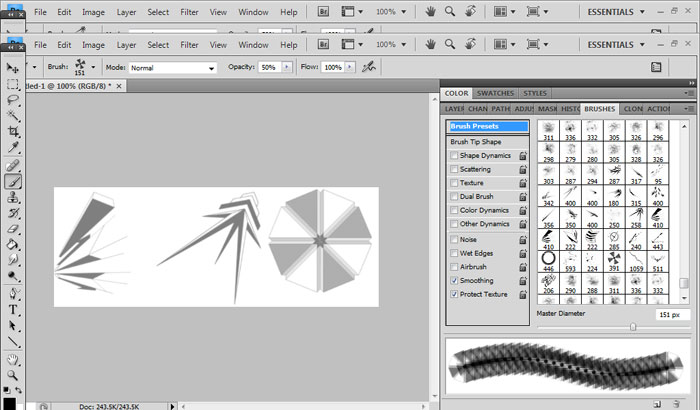Select the Clone Stamp tool
The image size is (700, 410).
[x=13, y=197]
